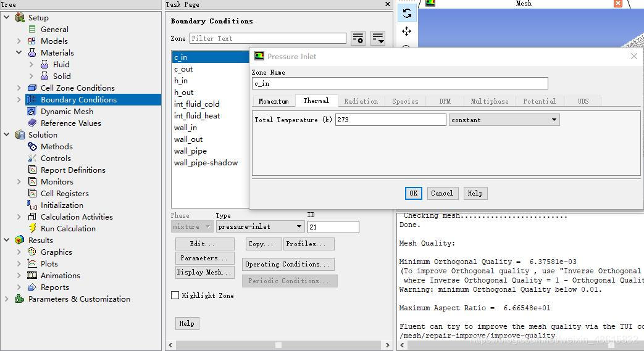Select wall_pipe-shadow in the zone list
This screenshot has height=351, width=644.
pos(206,163)
